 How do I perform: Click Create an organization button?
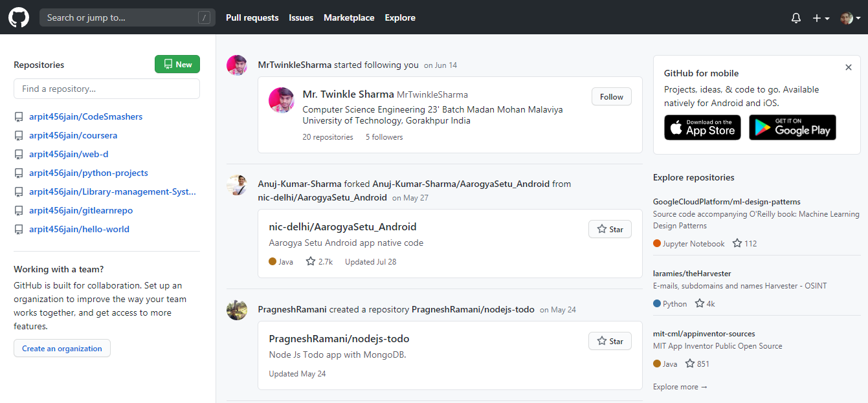click(62, 348)
